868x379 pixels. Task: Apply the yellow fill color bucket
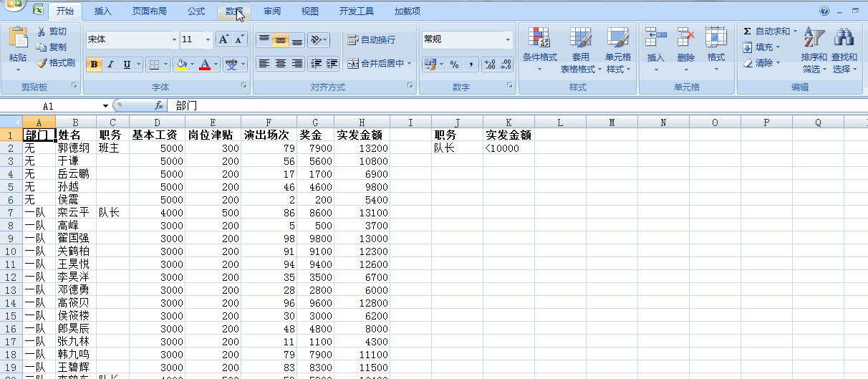tap(181, 64)
